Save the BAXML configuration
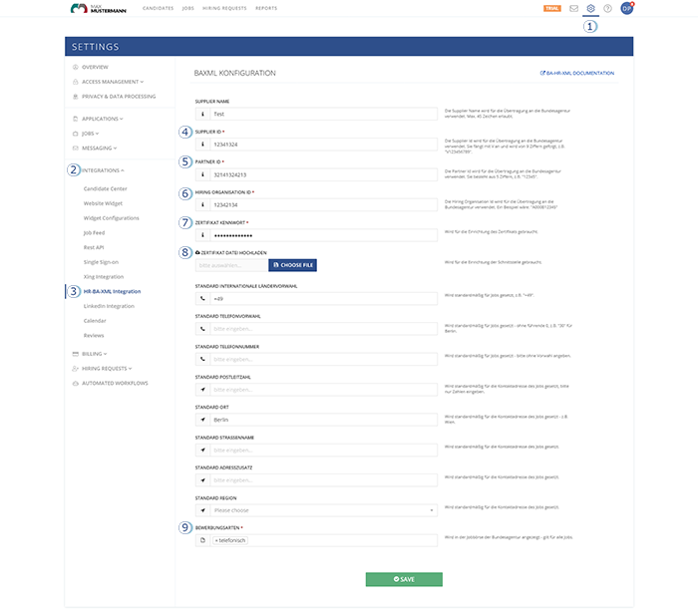 (404, 579)
